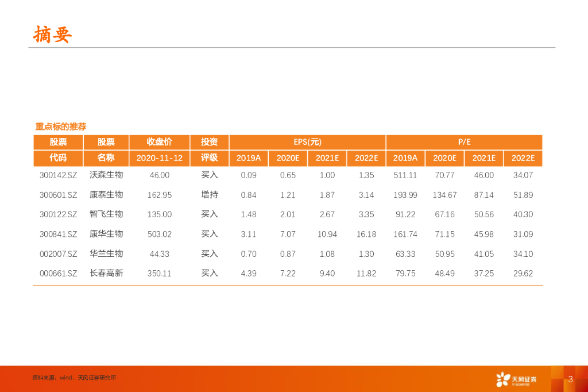588x392 pixels.
Task: Click the stock name 长春高新
Action: [x=106, y=273]
